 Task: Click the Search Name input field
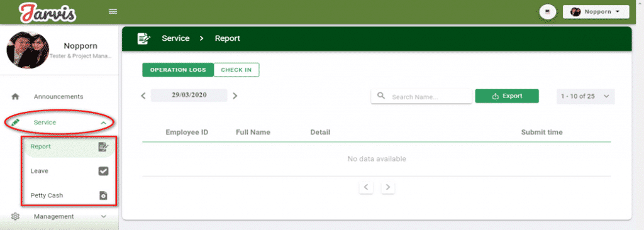tap(421, 97)
